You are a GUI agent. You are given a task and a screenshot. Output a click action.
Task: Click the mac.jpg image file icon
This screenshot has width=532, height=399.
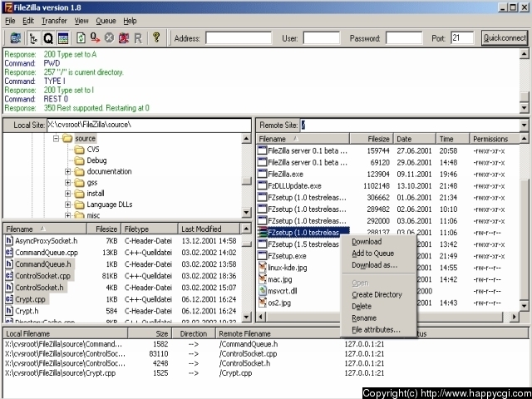[x=263, y=279]
